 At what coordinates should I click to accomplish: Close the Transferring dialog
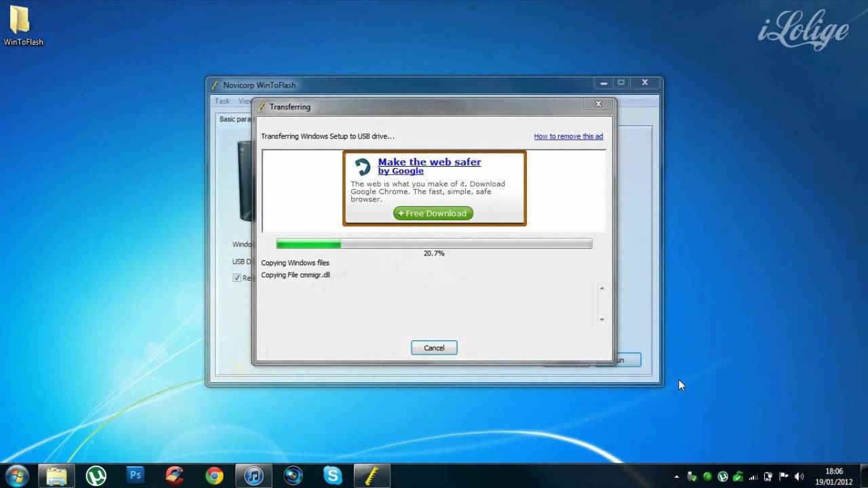[598, 104]
